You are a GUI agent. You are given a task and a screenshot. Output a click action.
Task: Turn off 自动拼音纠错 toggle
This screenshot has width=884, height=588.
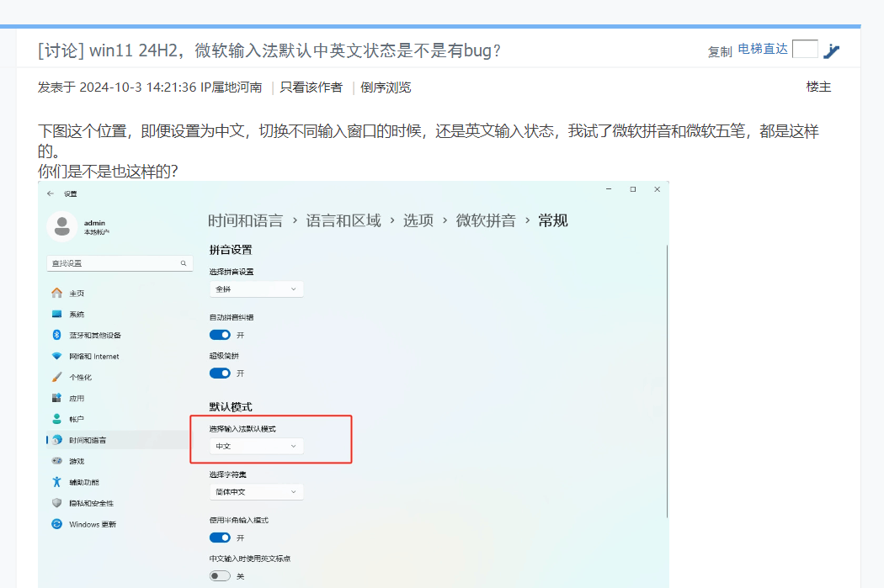220,335
